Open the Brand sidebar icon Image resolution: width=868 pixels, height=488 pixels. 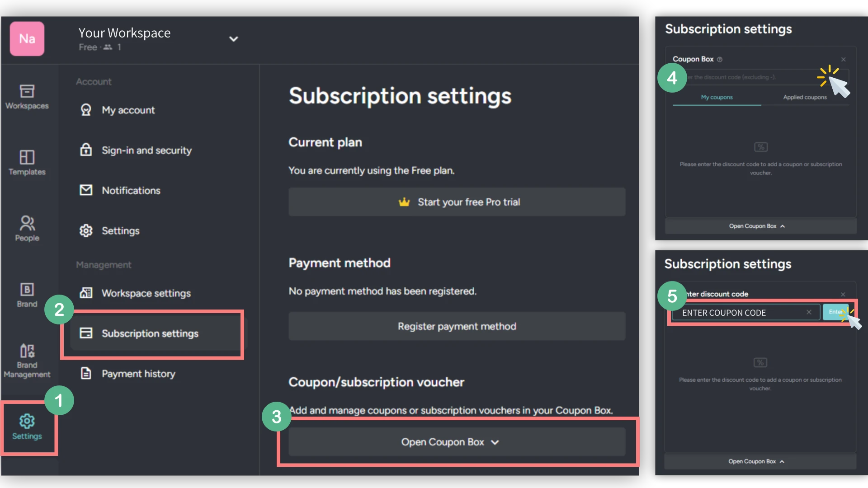coord(27,295)
